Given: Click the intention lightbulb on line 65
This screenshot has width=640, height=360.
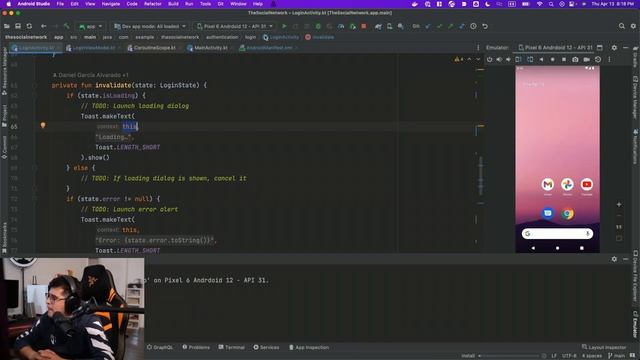Looking at the screenshot, I should pyautogui.click(x=43, y=125).
